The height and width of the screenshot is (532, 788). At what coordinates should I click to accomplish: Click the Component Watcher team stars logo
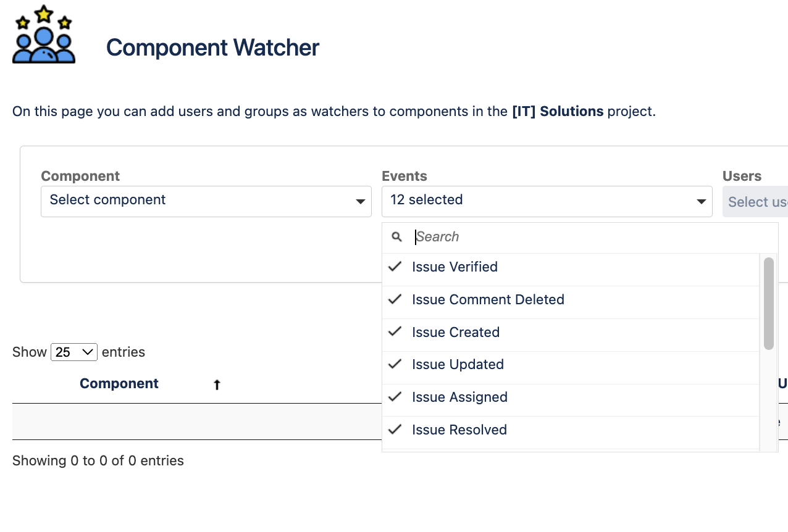click(44, 35)
